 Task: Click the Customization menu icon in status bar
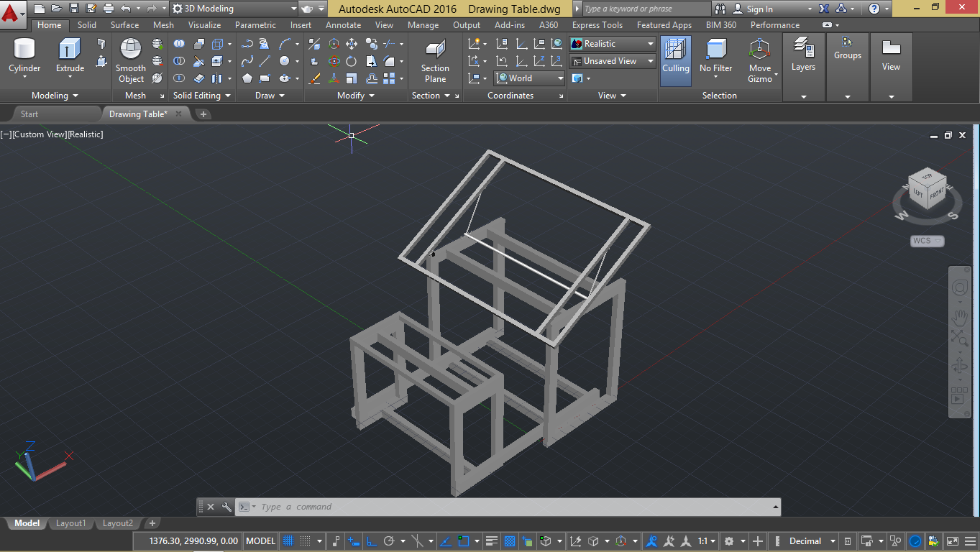coord(970,541)
